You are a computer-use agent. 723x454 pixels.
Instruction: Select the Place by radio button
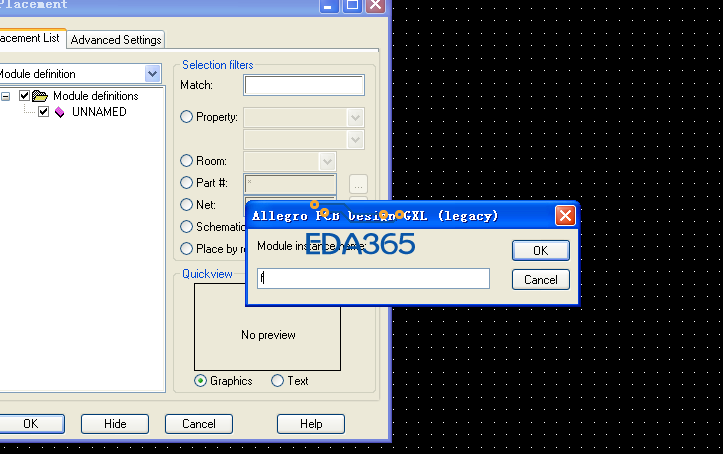click(186, 248)
